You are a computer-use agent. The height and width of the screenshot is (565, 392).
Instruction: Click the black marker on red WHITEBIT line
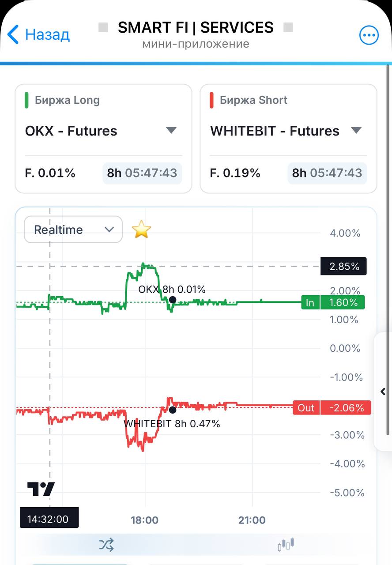[x=173, y=410]
